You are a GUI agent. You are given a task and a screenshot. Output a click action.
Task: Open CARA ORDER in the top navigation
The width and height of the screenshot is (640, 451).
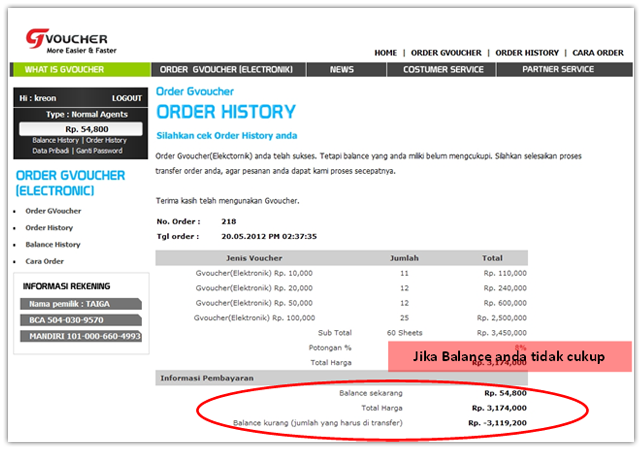coord(598,53)
